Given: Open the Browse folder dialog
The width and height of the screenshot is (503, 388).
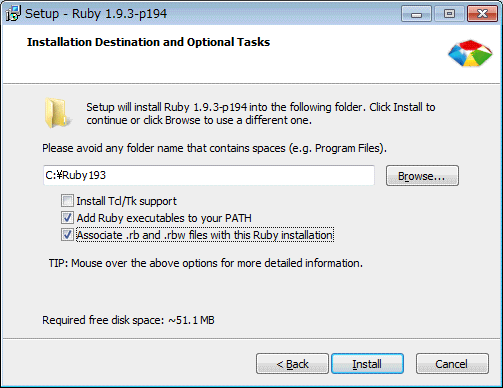Looking at the screenshot, I should [x=422, y=176].
